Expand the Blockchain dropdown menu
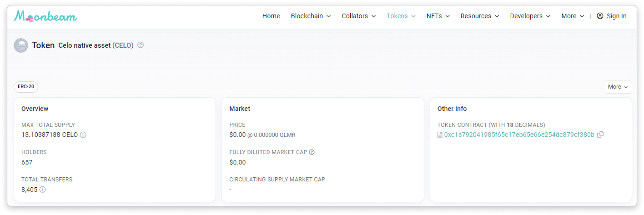 click(x=310, y=16)
